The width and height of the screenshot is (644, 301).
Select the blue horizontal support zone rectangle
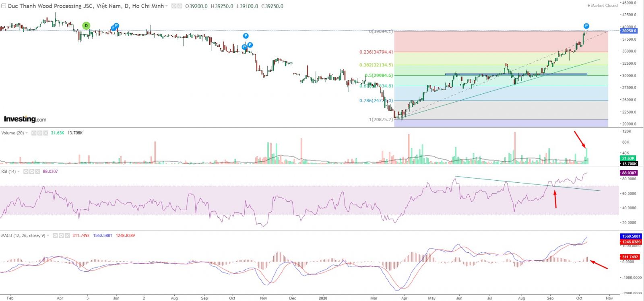pos(516,74)
